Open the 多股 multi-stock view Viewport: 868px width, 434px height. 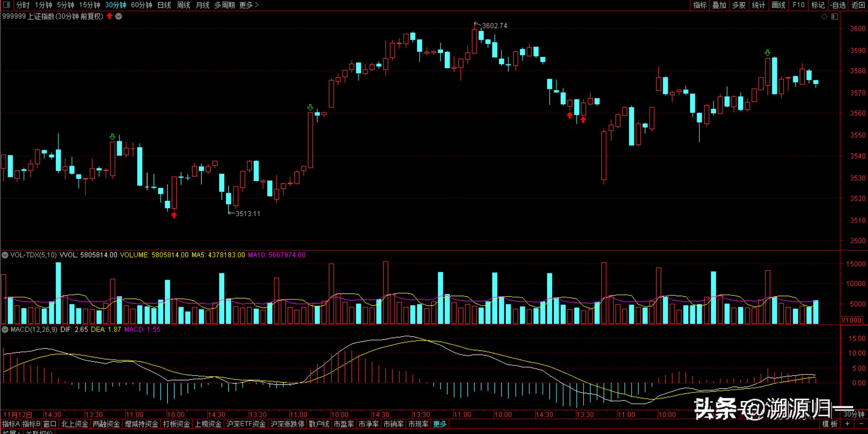pyautogui.click(x=739, y=5)
